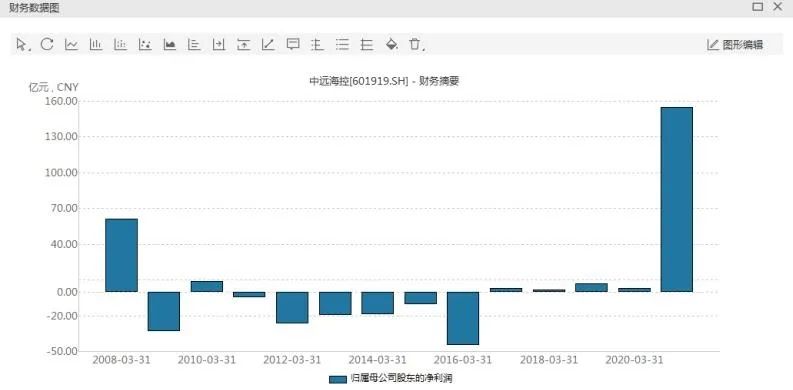Add a comment annotation bubble
793x390 pixels.
pos(293,45)
